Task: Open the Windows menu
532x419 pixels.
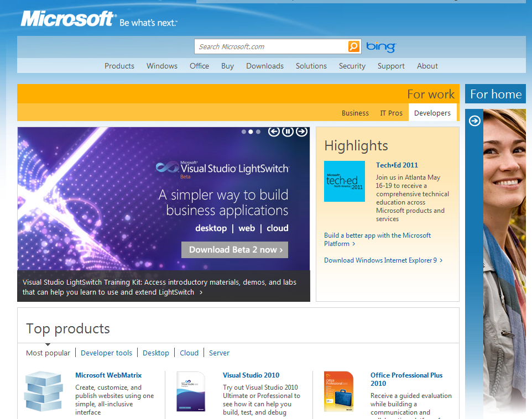Action: 162,66
